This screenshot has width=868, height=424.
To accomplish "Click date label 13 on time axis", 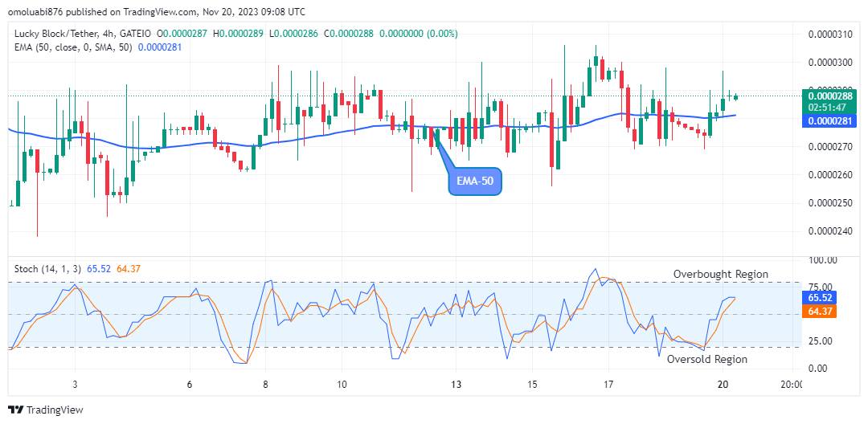I will pos(457,385).
